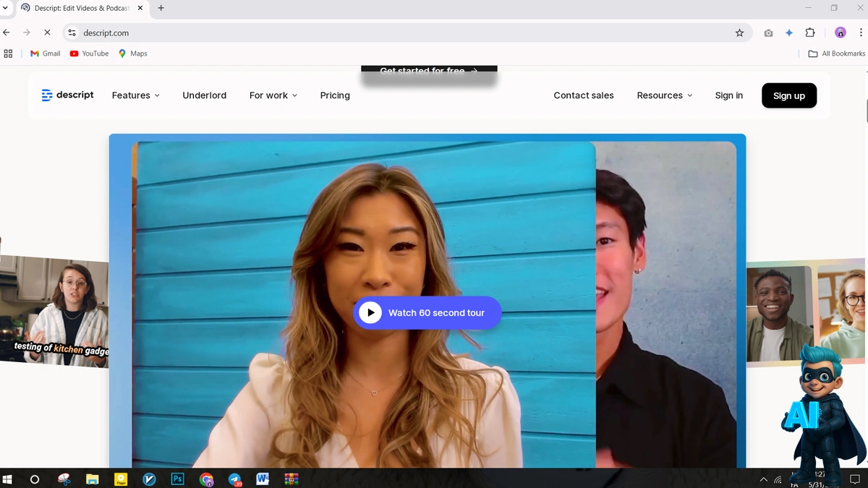Show hidden system tray icons

pos(763,479)
